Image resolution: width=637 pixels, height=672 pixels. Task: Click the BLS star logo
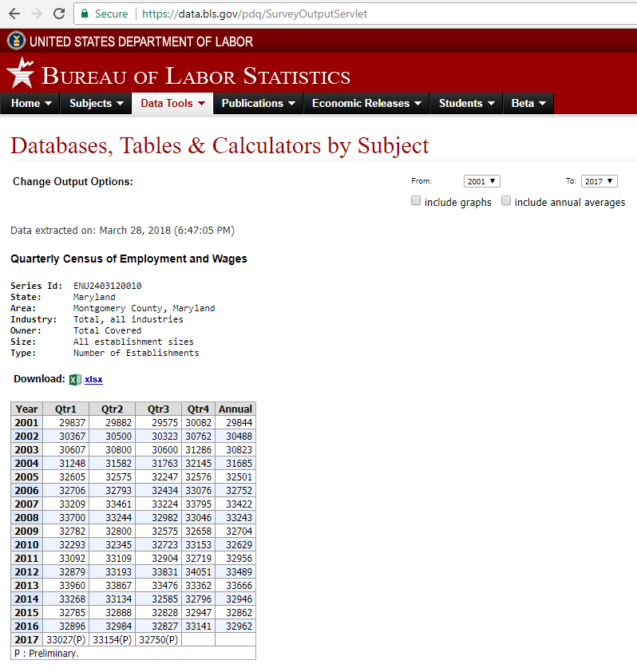(x=21, y=73)
